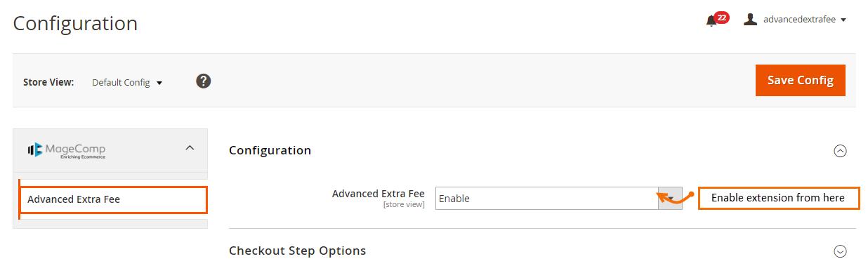Click the MageComp logo
868x273 pixels.
click(67, 149)
